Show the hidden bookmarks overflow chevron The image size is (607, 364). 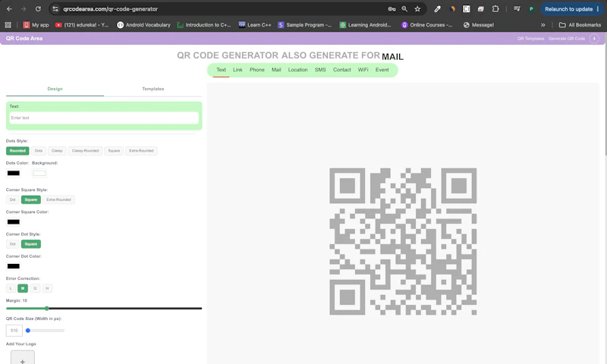(x=543, y=25)
